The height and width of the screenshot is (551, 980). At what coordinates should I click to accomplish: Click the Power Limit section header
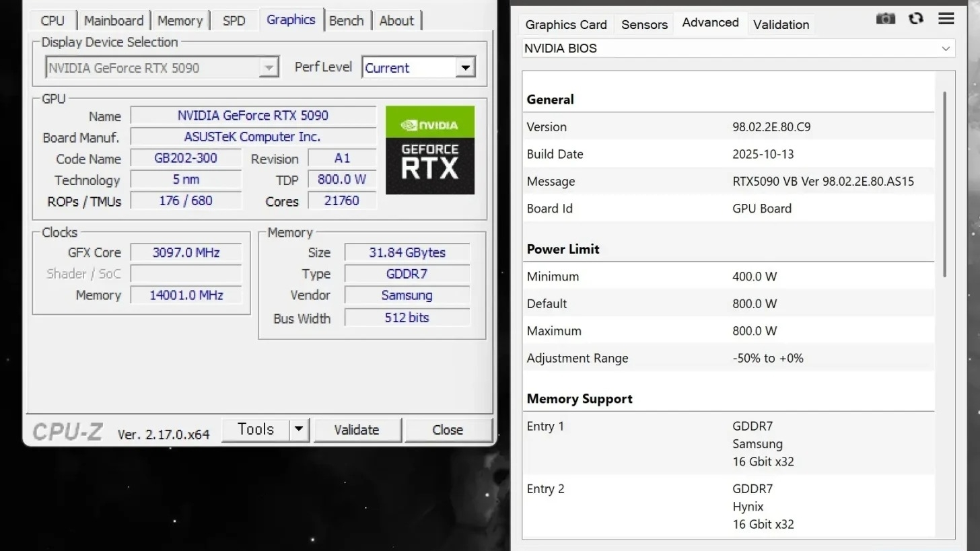click(x=563, y=249)
